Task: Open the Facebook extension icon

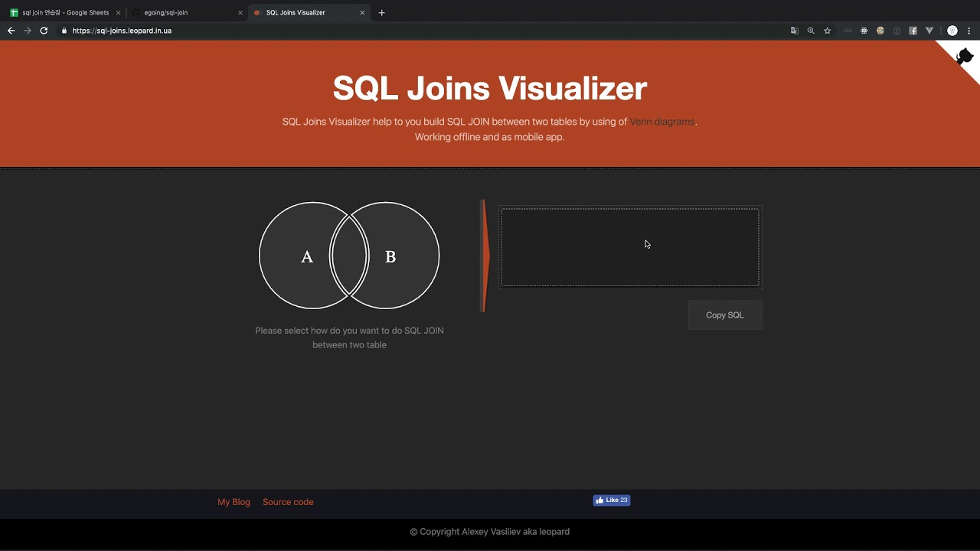Action: [913, 31]
